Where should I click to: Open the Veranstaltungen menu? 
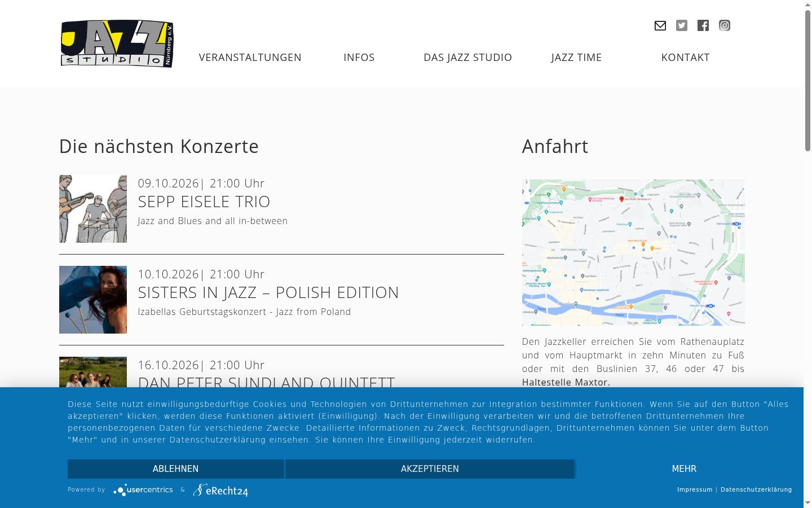[x=250, y=58]
